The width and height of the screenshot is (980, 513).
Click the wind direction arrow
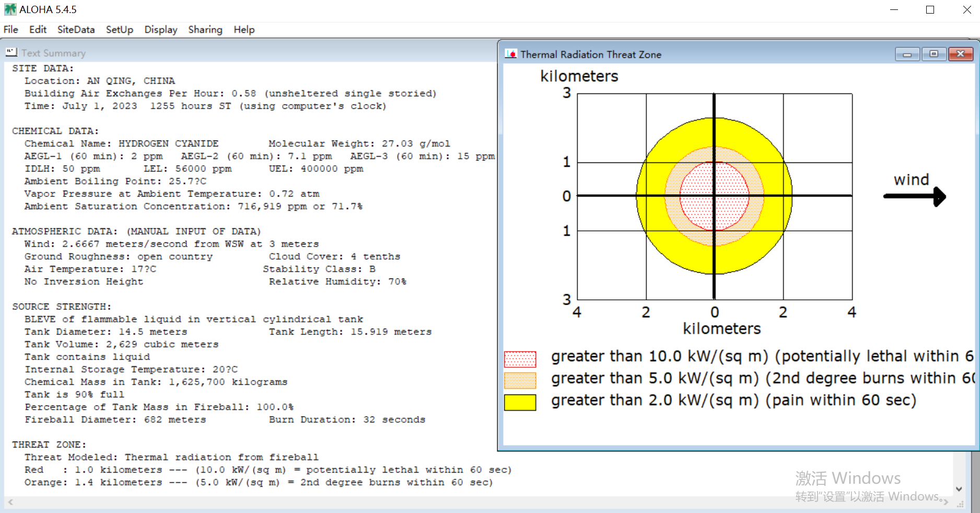(915, 196)
